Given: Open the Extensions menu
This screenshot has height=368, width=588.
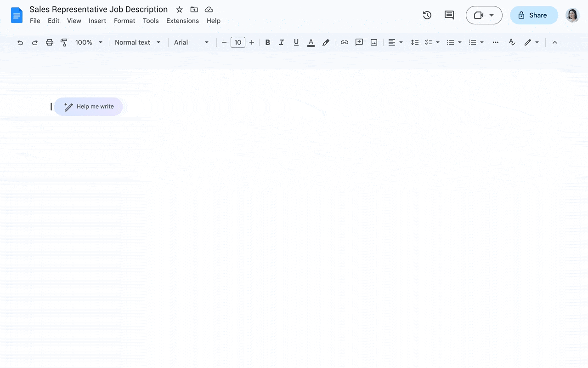Looking at the screenshot, I should coord(182,21).
